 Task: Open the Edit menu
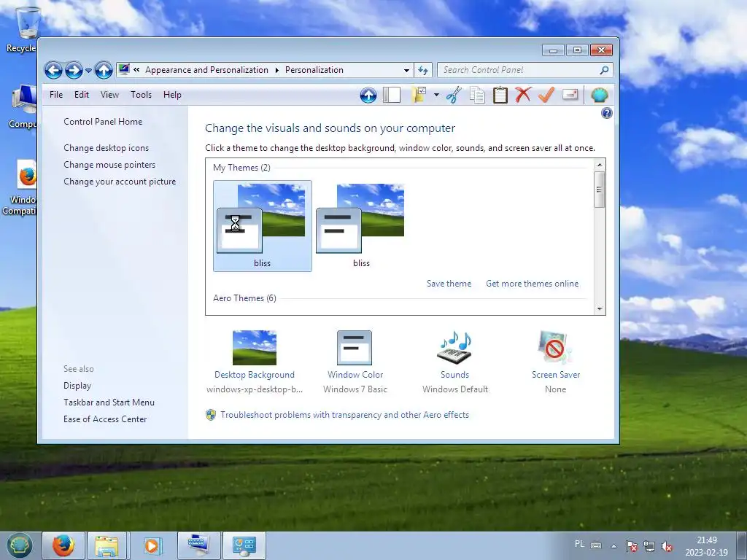tap(82, 95)
